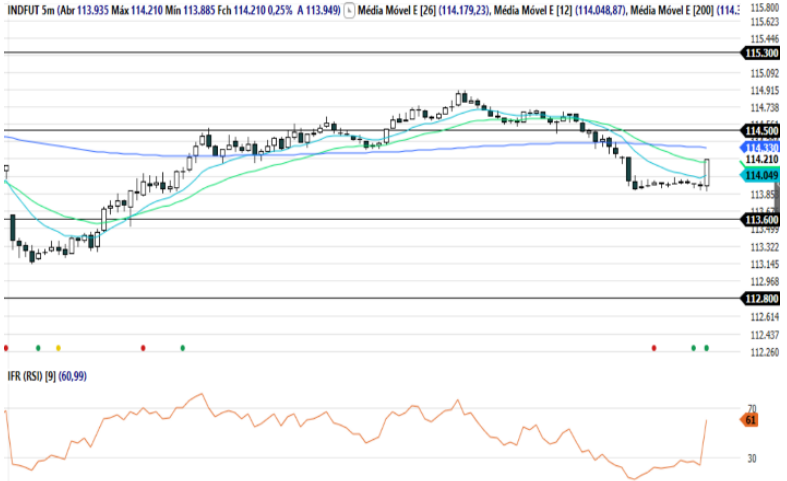Screen dimensions: 787x481
Task: Click the indicator collapse icon before Média Móvel
Action: point(349,9)
